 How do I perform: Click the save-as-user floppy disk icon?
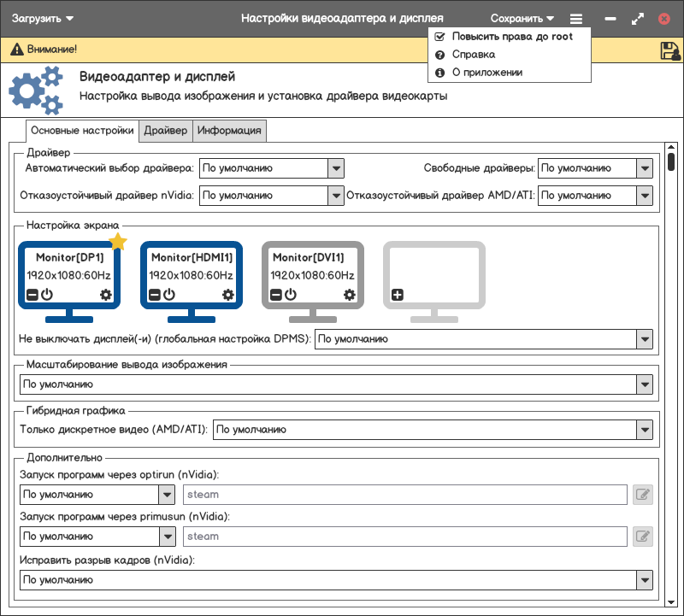(x=670, y=50)
